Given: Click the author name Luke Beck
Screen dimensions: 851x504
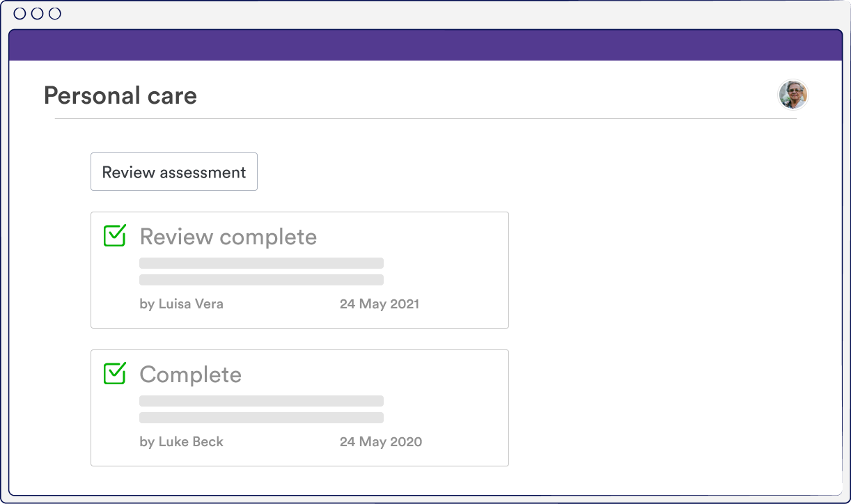Looking at the screenshot, I should click(181, 441).
